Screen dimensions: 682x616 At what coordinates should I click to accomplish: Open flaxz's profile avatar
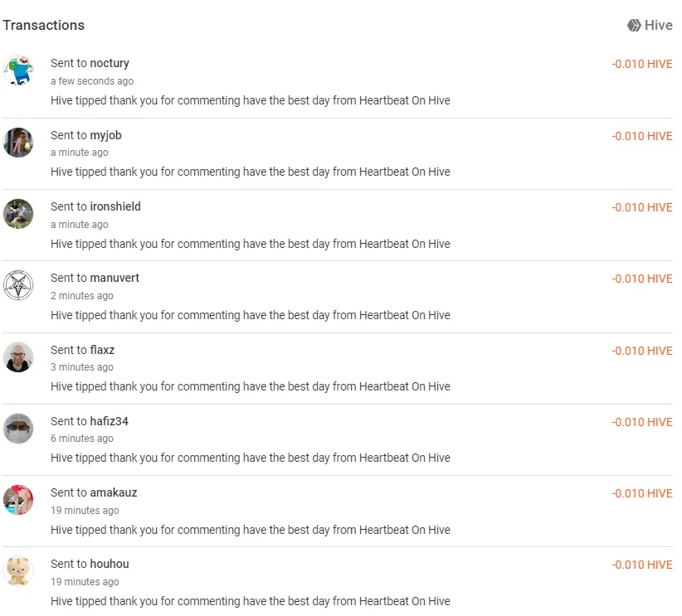(x=18, y=357)
